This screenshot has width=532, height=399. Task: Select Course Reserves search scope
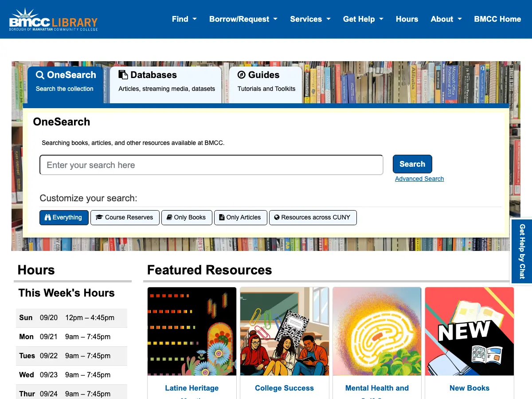pos(125,217)
